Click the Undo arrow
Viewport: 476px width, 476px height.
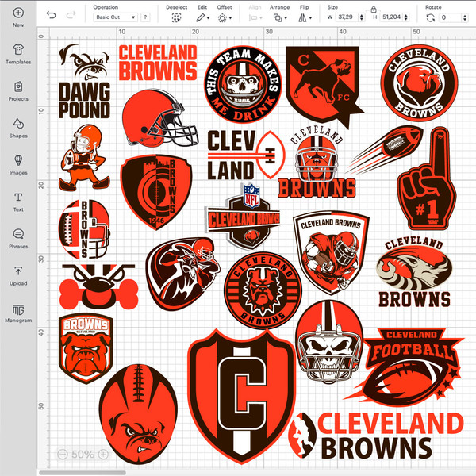52,15
